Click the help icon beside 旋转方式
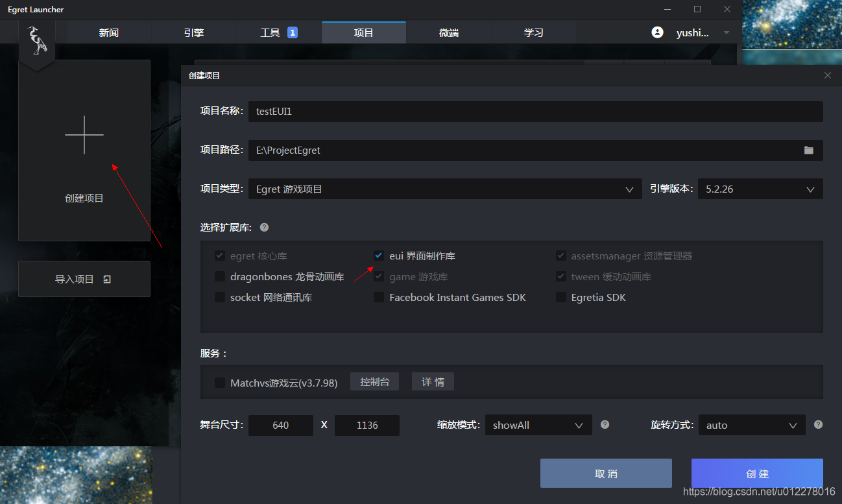This screenshot has height=504, width=842. coord(818,425)
